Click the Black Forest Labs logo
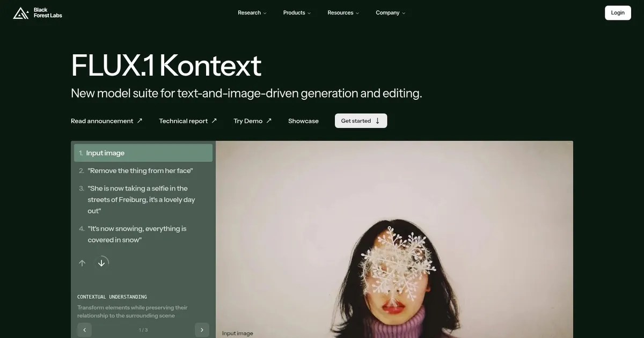 [38, 13]
